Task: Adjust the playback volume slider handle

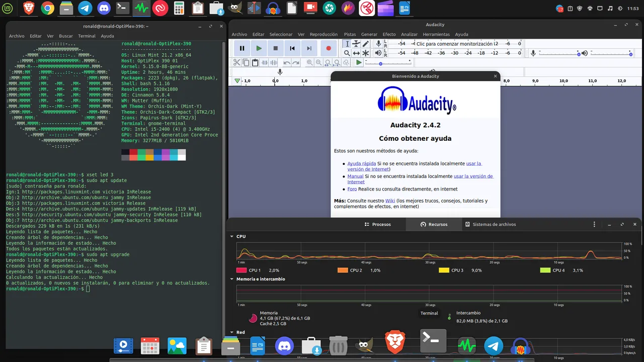Action: pos(631,53)
